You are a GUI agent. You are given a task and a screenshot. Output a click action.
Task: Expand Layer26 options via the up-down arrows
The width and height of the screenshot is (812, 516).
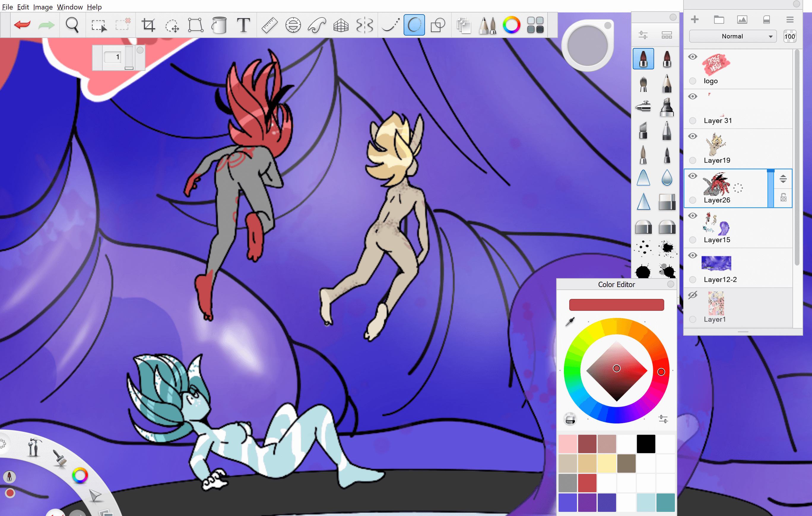(x=783, y=179)
